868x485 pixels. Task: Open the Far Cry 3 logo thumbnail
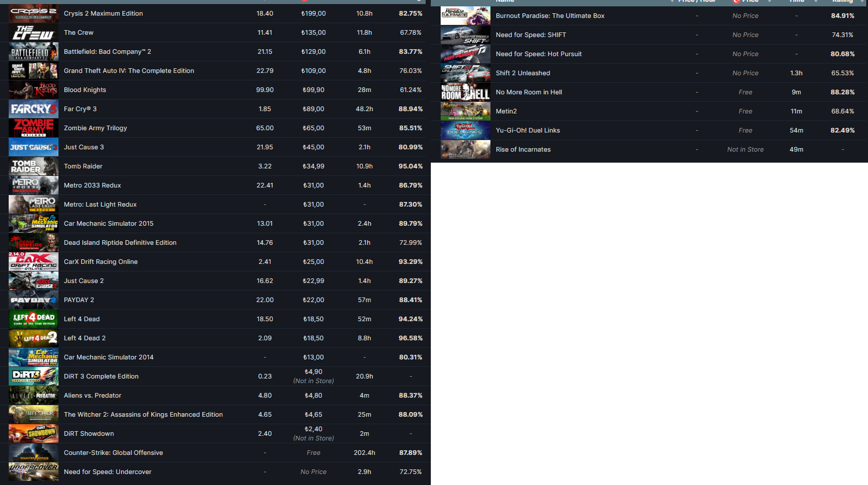(34, 109)
